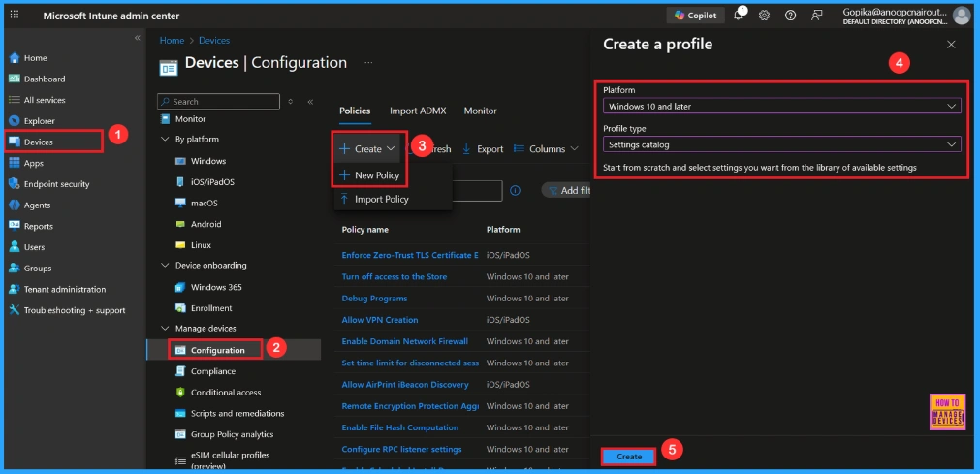Image resolution: width=980 pixels, height=474 pixels.
Task: Click the Tenant administration icon
Action: (x=15, y=290)
